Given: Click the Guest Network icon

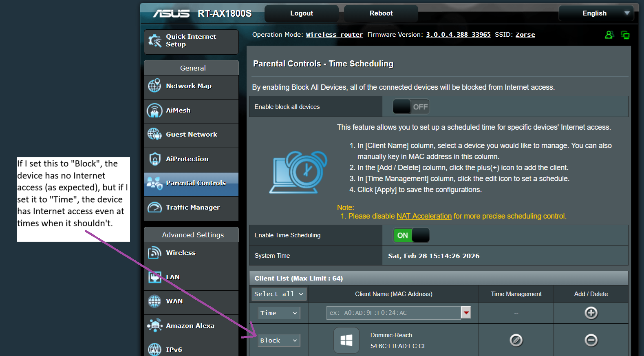Looking at the screenshot, I should (154, 134).
